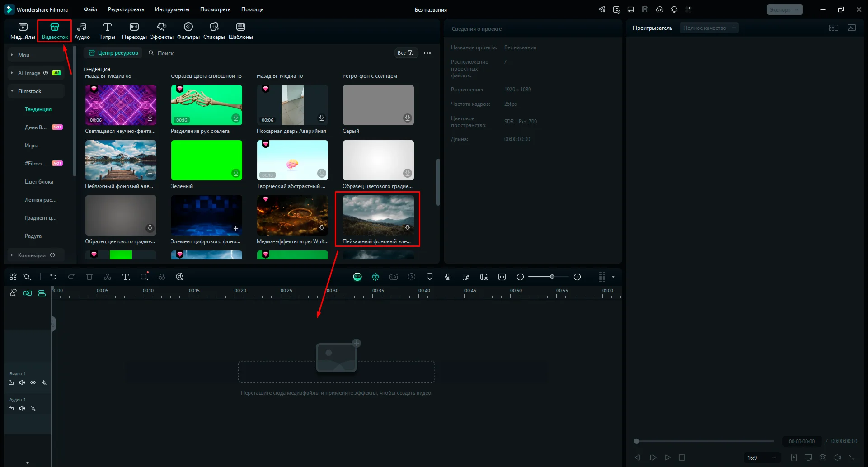The width and height of the screenshot is (868, 467).
Task: Adjust the timeline zoom slider
Action: point(552,277)
